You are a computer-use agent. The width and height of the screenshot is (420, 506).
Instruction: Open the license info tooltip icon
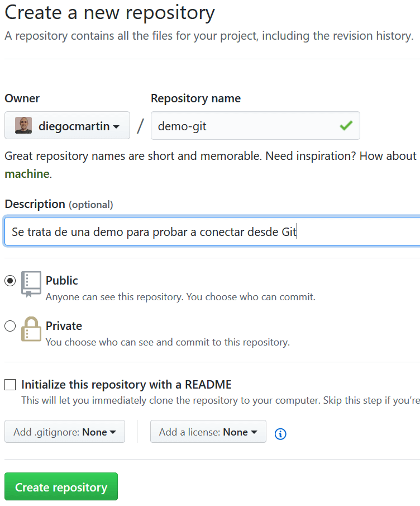[x=280, y=434]
